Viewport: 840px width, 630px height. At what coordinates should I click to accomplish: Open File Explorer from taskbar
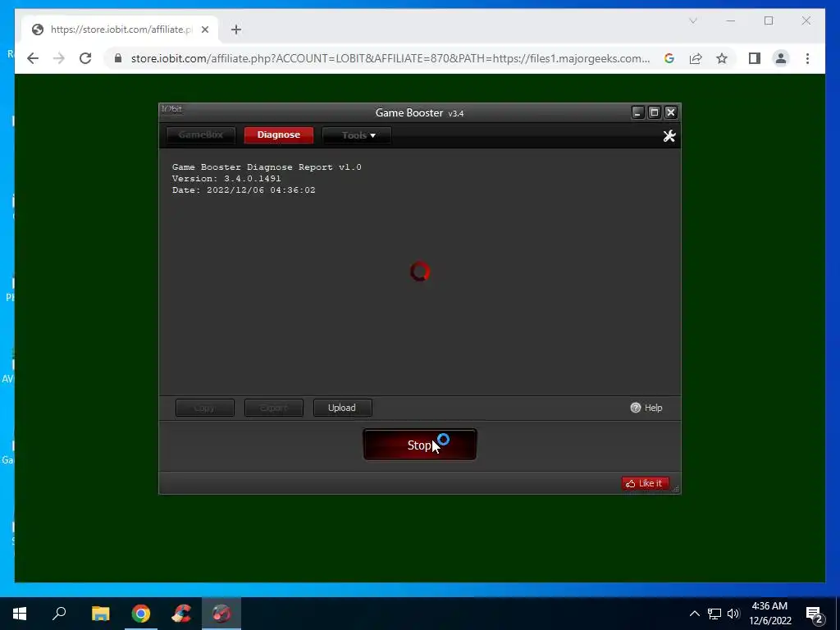[100, 614]
